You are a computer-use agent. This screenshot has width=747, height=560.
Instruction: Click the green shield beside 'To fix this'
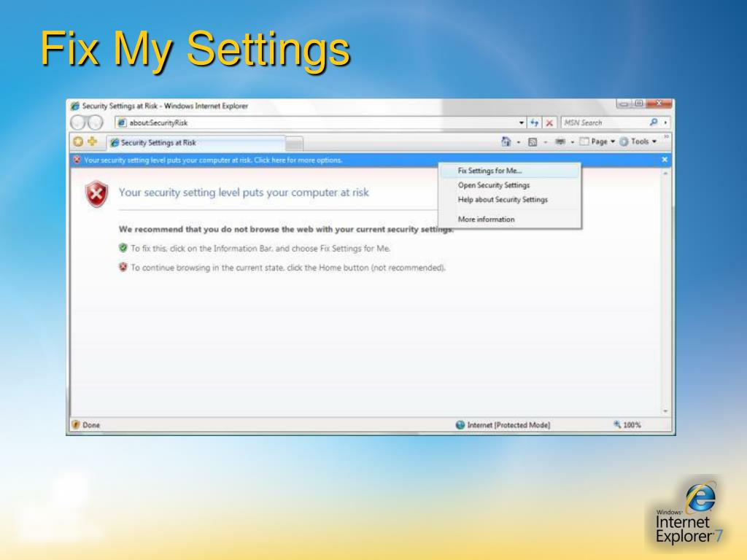123,248
